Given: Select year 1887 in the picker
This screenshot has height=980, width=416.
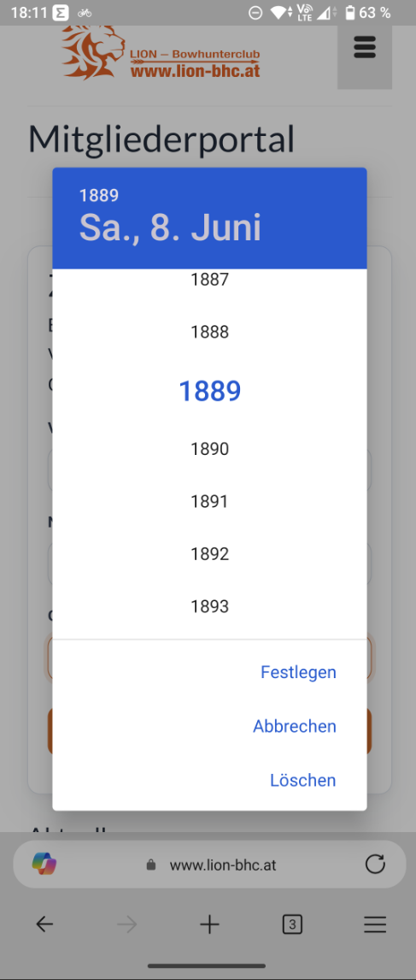Looking at the screenshot, I should click(210, 280).
